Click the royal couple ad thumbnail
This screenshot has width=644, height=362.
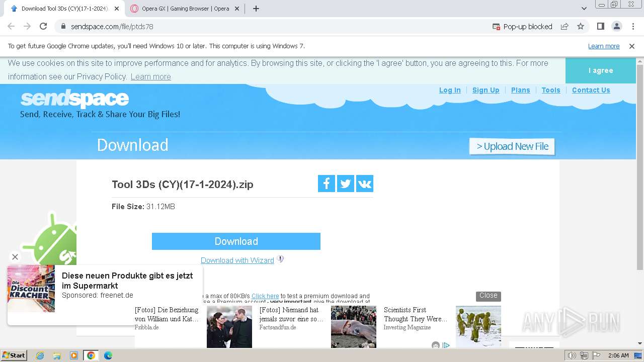point(229,327)
